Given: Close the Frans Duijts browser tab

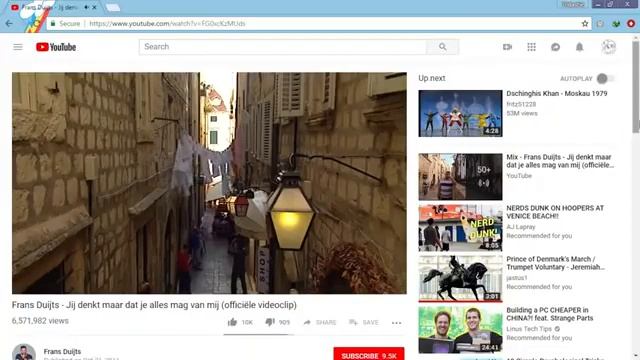Looking at the screenshot, I should coord(94,7).
